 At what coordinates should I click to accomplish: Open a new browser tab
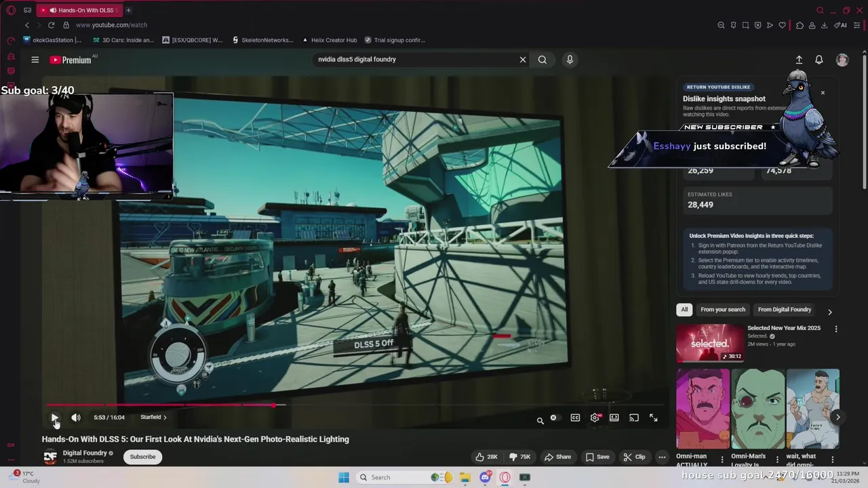tap(128, 10)
